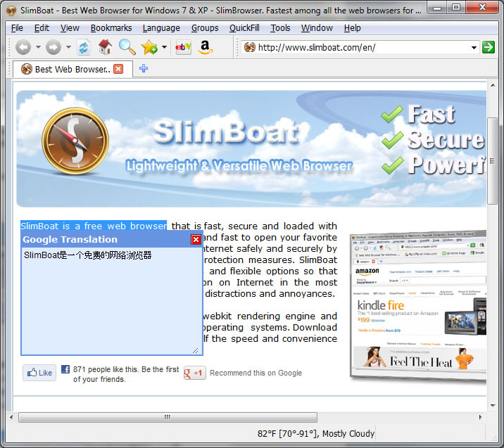The image size is (504, 448).
Task: Expand the bookmark star dropdown arrow
Action: (x=164, y=47)
